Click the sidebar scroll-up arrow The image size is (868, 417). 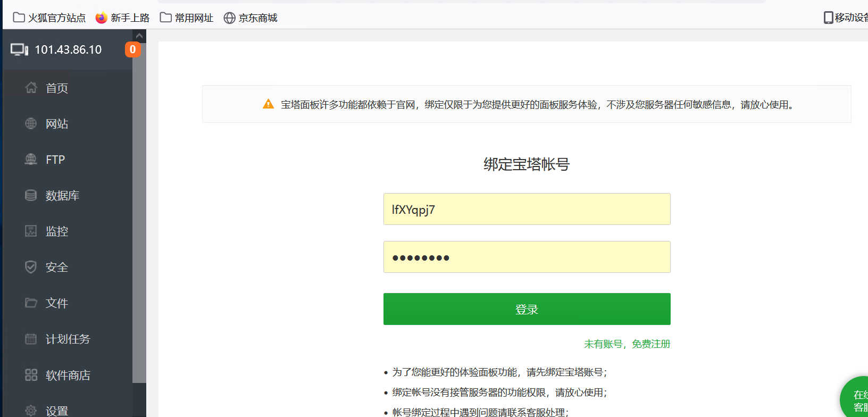pyautogui.click(x=139, y=36)
